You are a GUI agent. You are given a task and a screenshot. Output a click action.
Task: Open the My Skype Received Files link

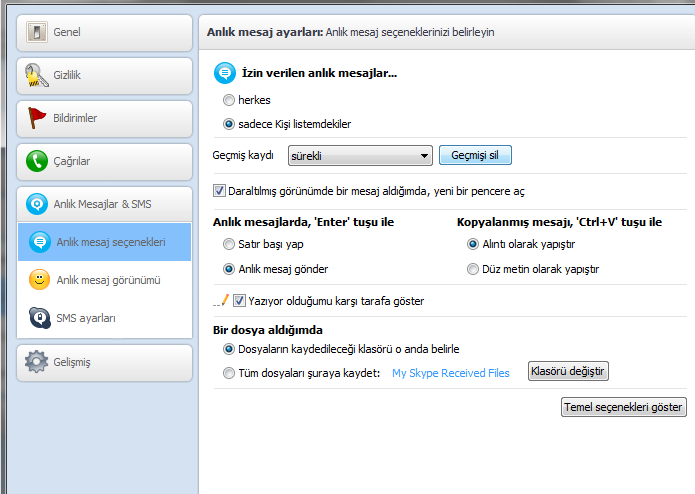(451, 373)
